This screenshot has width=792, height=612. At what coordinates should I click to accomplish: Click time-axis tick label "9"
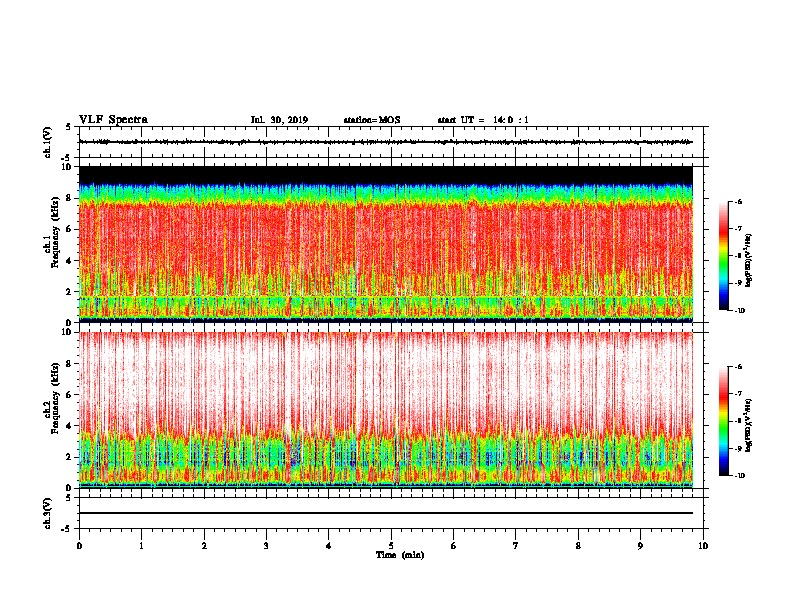pos(640,546)
